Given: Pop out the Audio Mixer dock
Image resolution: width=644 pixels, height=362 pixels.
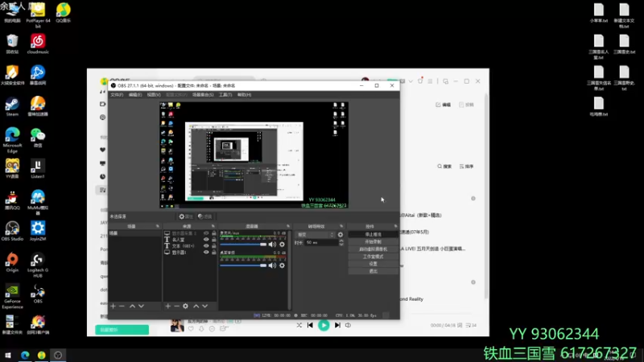Looking at the screenshot, I should tap(288, 226).
